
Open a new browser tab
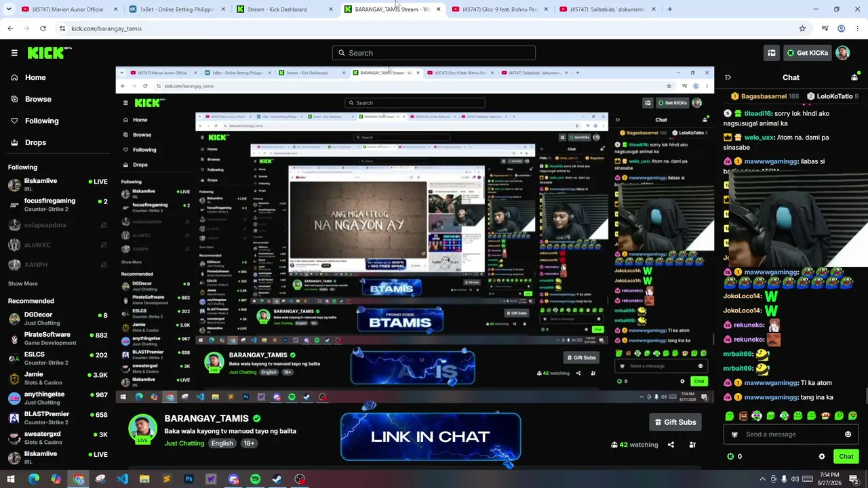coord(670,9)
